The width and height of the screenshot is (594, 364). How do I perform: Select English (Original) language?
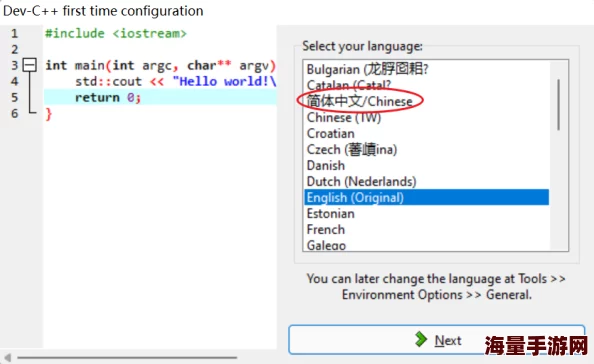point(427,197)
